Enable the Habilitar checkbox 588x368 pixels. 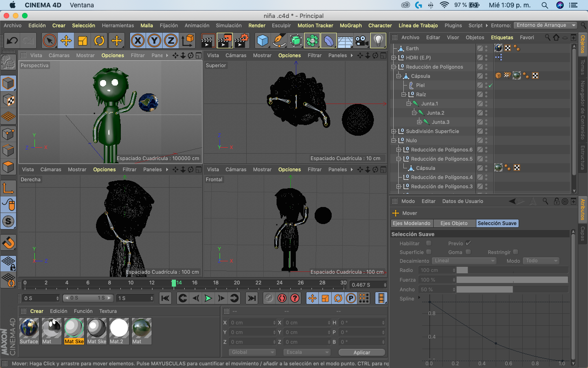tap(429, 243)
